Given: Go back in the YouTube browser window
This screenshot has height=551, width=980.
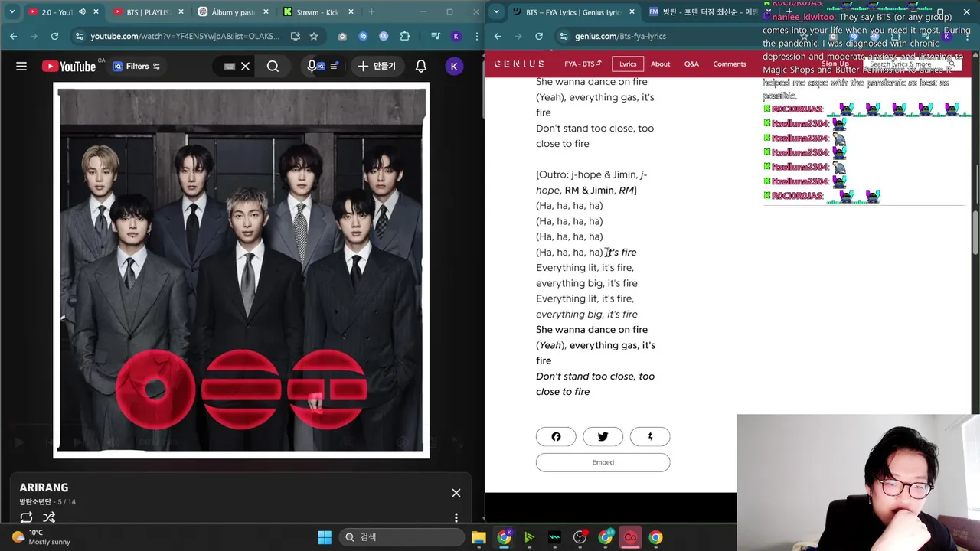Looking at the screenshot, I should [13, 36].
